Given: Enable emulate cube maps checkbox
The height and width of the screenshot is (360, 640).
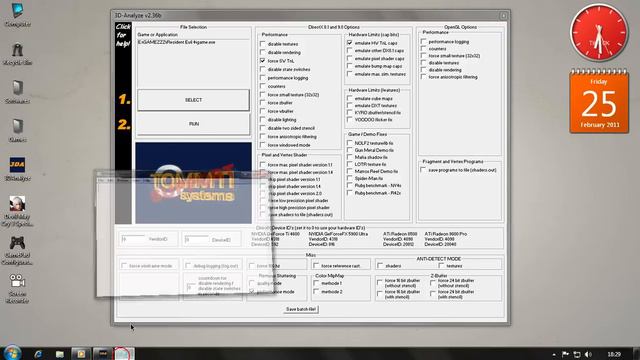Looking at the screenshot, I should (x=349, y=98).
